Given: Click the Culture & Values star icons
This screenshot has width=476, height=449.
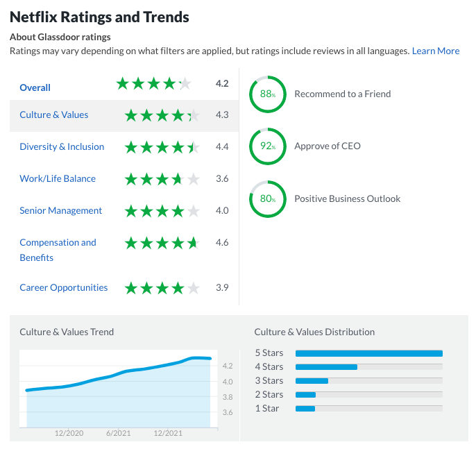Looking at the screenshot, I should 162,115.
